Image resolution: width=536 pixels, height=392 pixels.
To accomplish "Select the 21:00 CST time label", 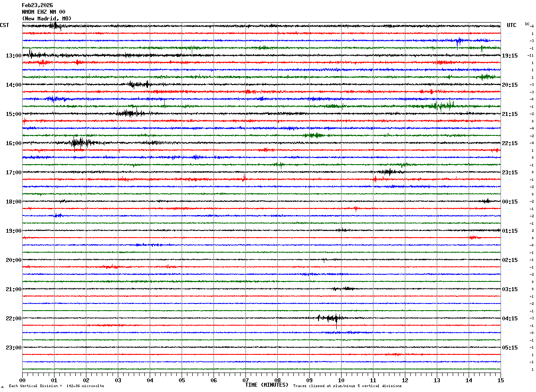I will [13, 289].
